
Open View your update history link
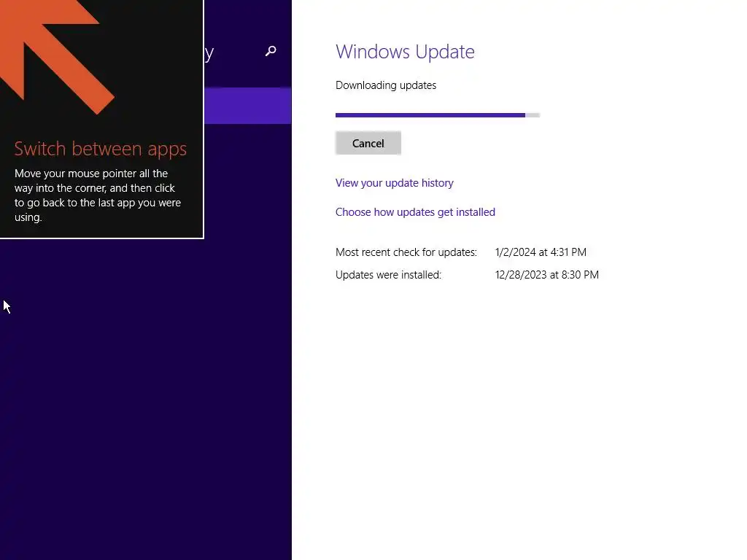[x=394, y=183]
